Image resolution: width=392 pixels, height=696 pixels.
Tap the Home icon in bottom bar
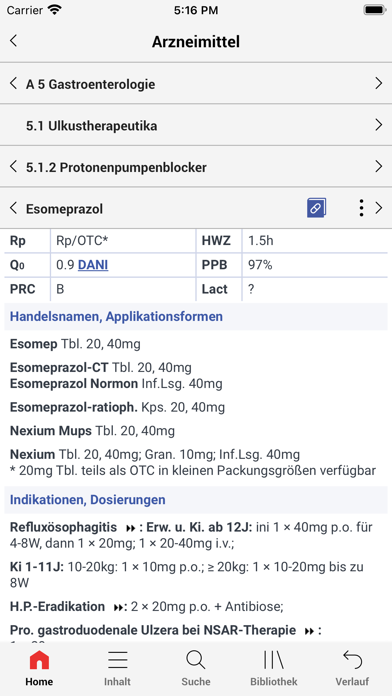click(x=39, y=660)
